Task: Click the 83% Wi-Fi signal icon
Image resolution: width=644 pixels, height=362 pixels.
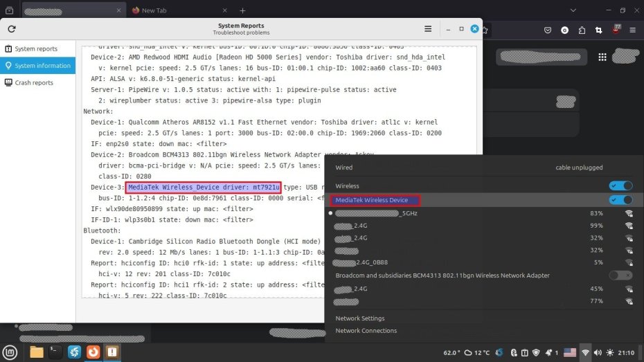Action: pyautogui.click(x=629, y=213)
